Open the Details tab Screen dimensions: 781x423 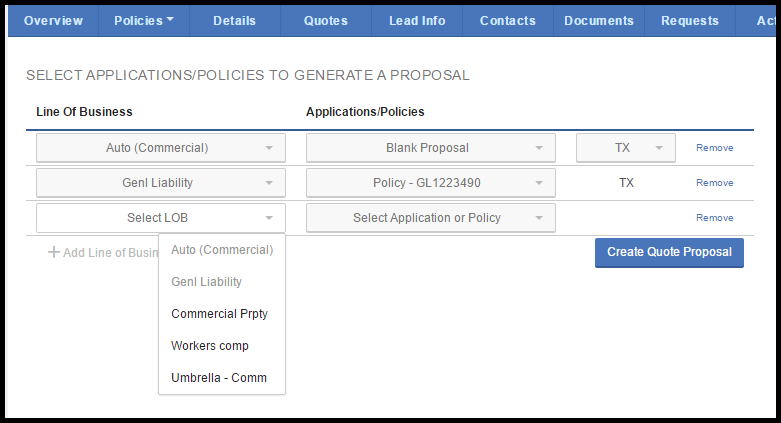click(x=234, y=21)
